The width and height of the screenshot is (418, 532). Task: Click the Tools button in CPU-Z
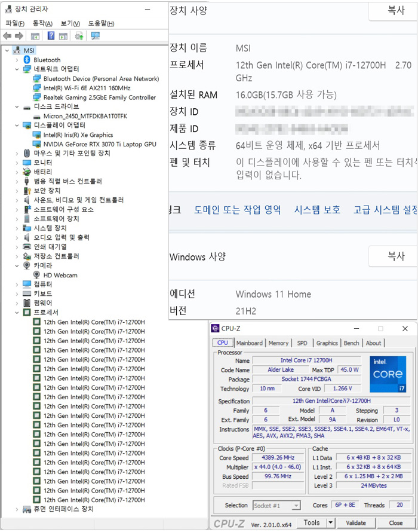(x=312, y=522)
